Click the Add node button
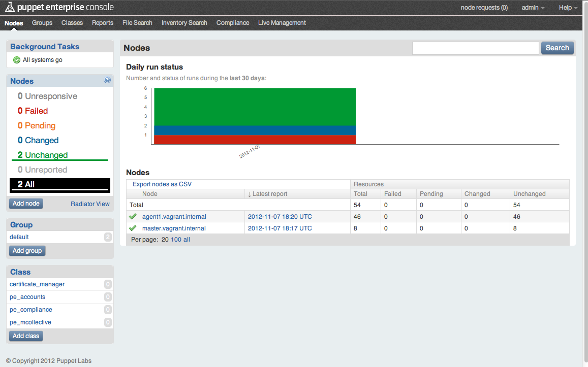588x367 pixels. click(x=26, y=204)
